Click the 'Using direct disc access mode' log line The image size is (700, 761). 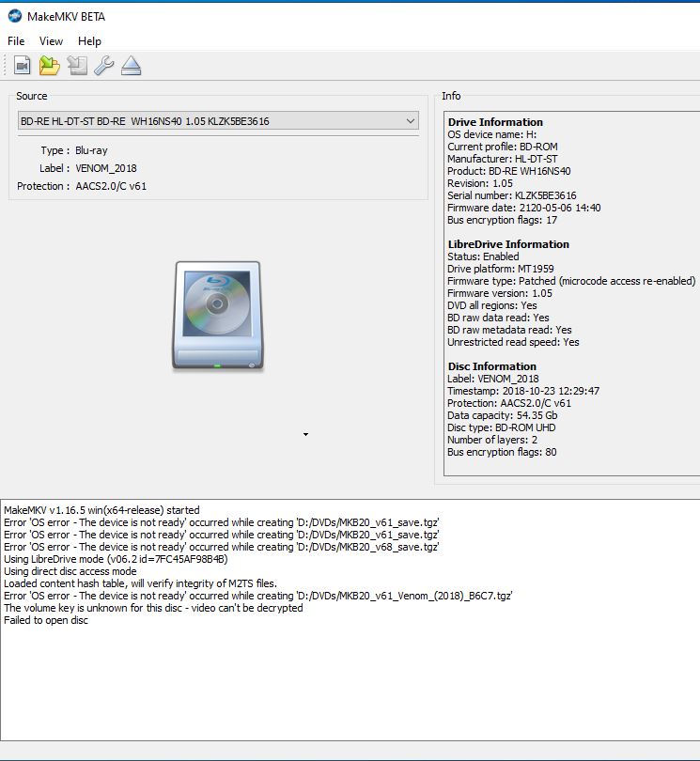click(70, 571)
